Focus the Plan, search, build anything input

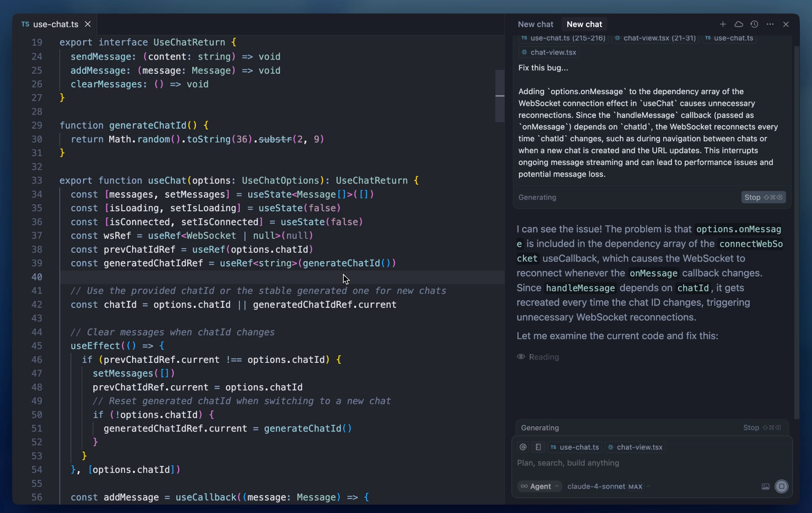coord(652,463)
